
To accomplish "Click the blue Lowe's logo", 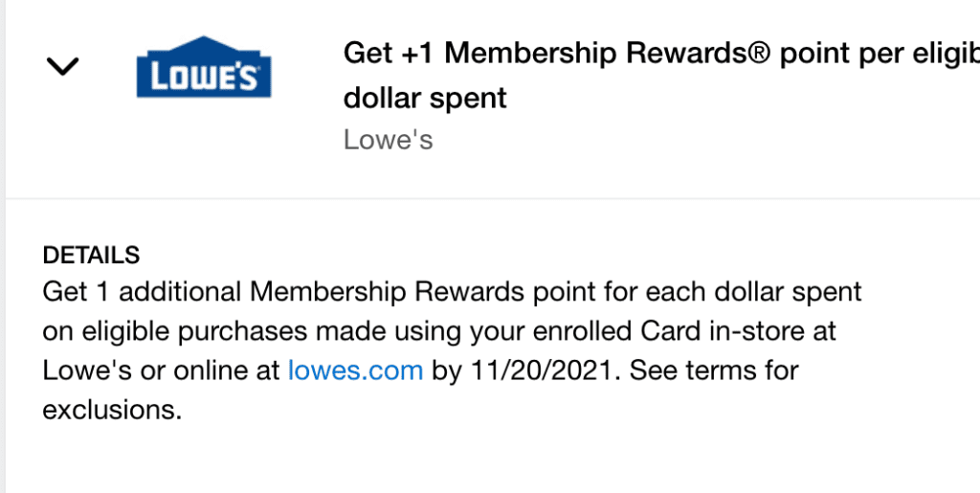I will coord(204,67).
